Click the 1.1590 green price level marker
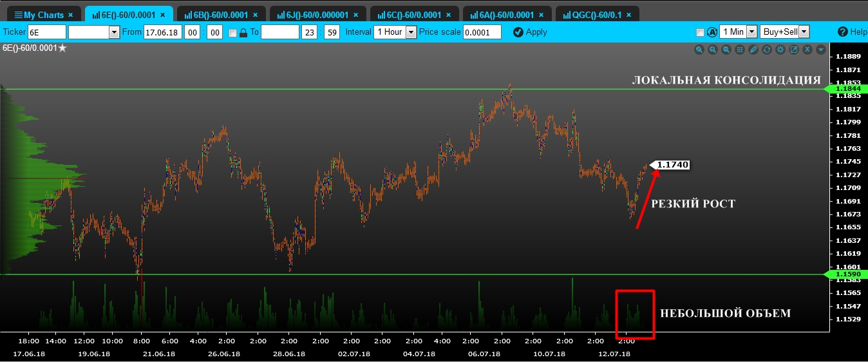Screen dimensions: 868x362 (x=846, y=274)
